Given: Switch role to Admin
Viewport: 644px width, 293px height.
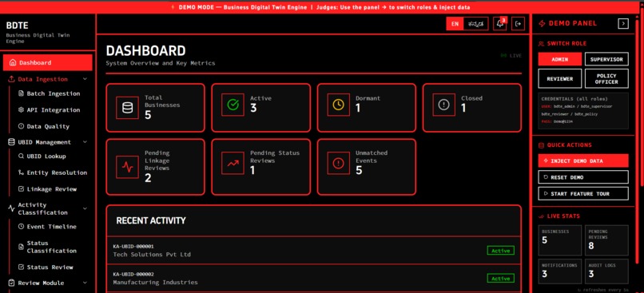Looking at the screenshot, I should pyautogui.click(x=560, y=59).
